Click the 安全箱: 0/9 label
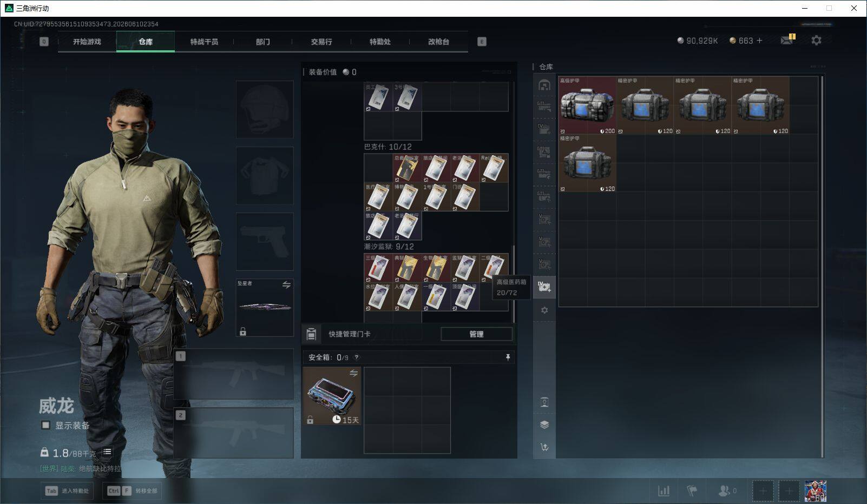The image size is (867, 504). click(x=329, y=357)
